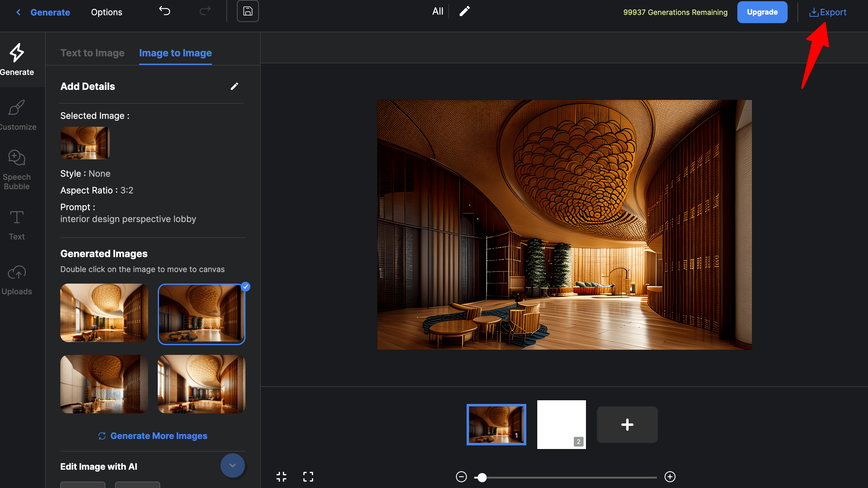Screen dimensions: 868x488
Task: Click 99937 Generations Remaining text
Action: tap(675, 12)
